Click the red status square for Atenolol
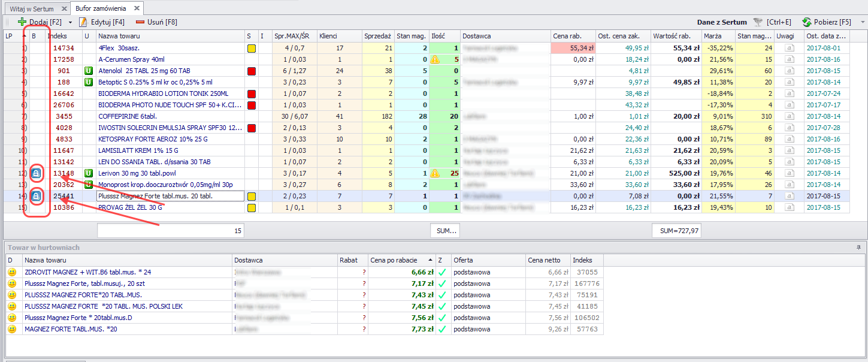This screenshot has height=362, width=868. 251,71
